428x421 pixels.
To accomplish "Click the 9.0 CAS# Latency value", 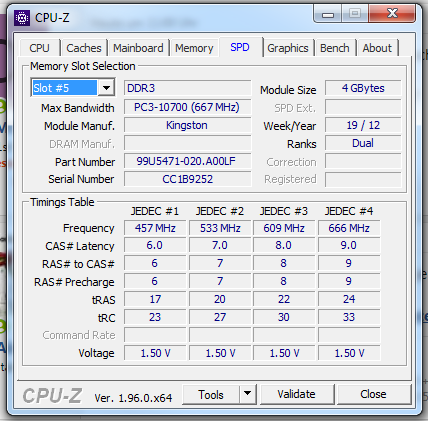I will 349,245.
